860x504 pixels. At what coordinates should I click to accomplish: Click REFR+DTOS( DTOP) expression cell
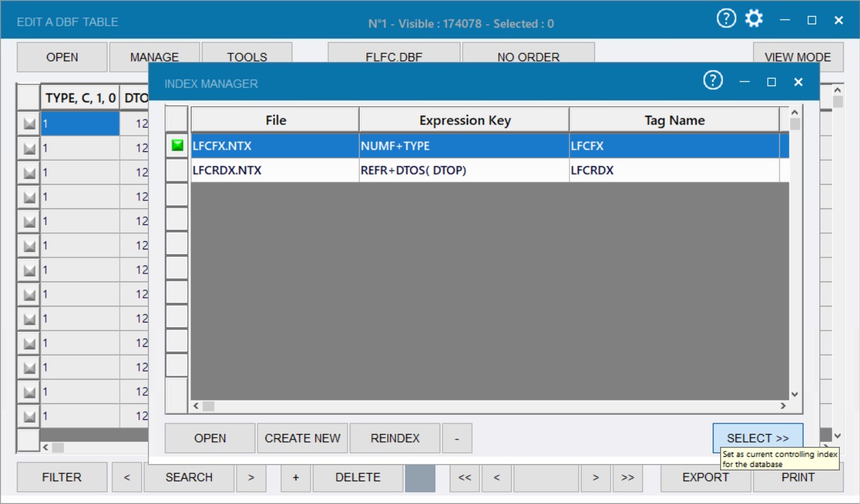[465, 170]
